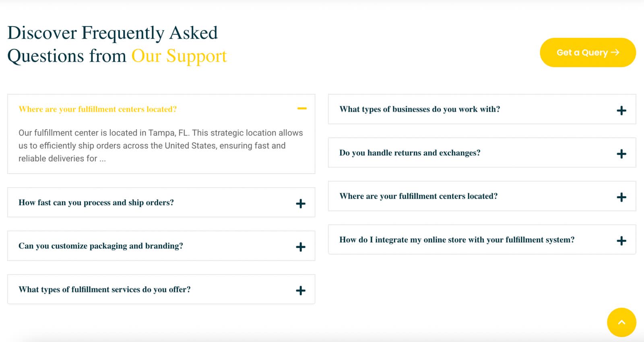Click the plus icon next to 'Can you customize packaging and branding?'
Image resolution: width=644 pixels, height=342 pixels.
[x=301, y=247]
